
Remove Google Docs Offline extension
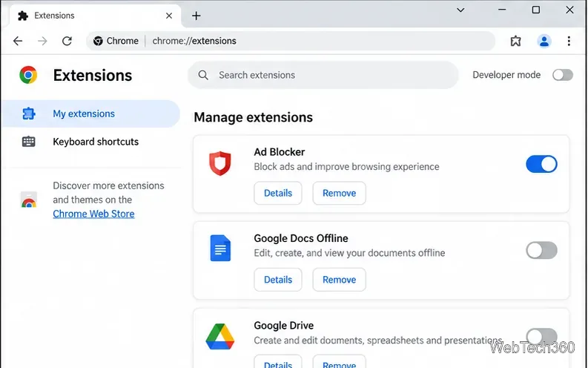pyautogui.click(x=340, y=280)
